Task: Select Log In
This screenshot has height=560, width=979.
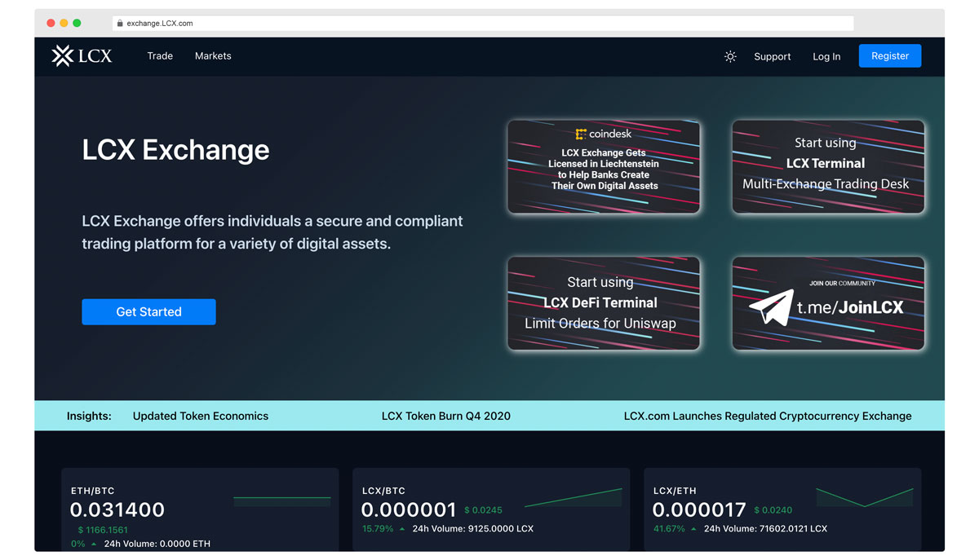Action: point(826,56)
